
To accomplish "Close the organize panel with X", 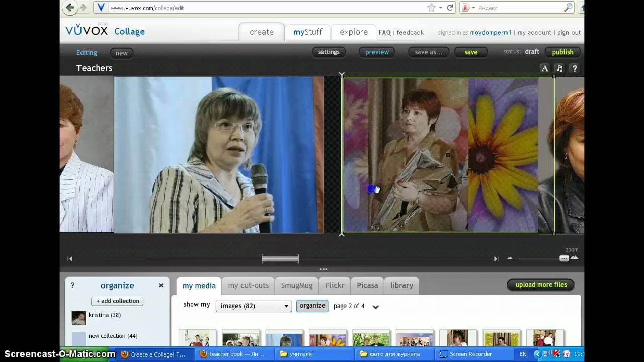I will [161, 285].
